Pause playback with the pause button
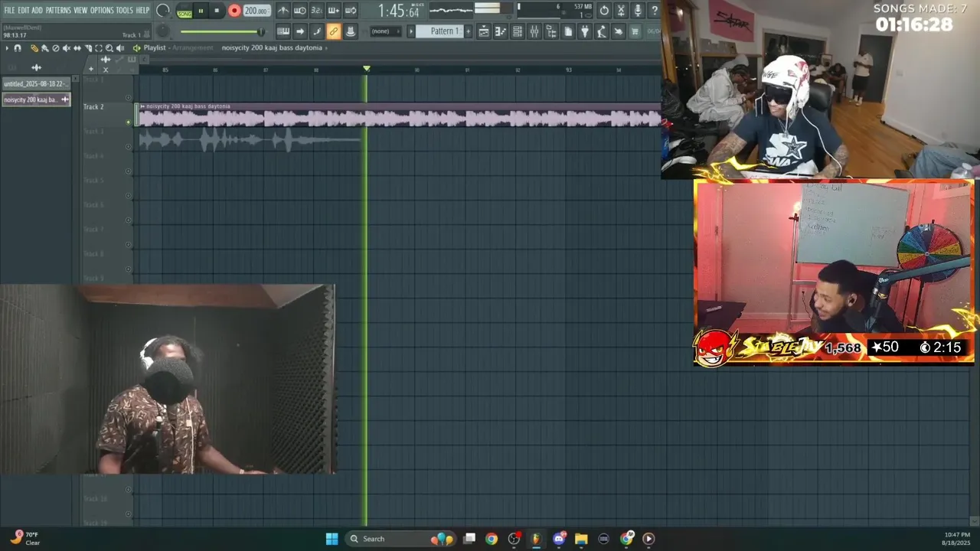This screenshot has width=980, height=551. click(x=201, y=11)
